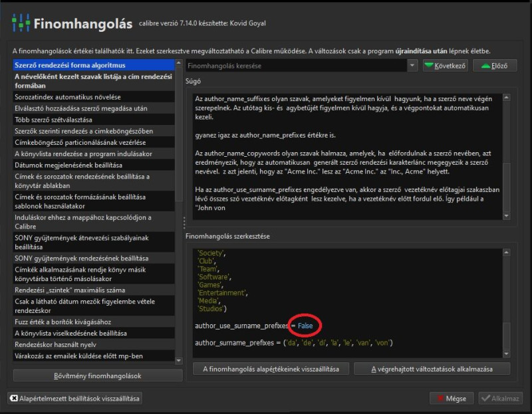Click the Súgó help text area
The height and width of the screenshot is (414, 532).
click(347, 157)
